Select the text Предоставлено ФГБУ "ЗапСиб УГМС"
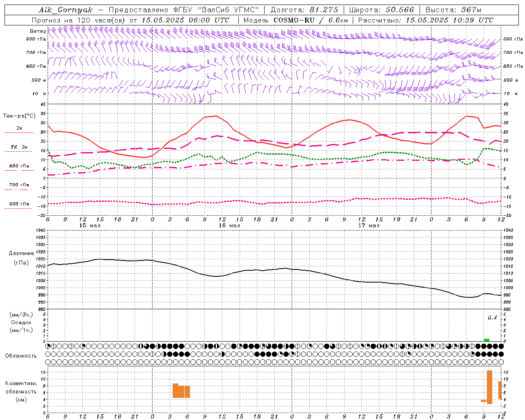Image resolution: width=525 pixels, height=420 pixels. [184, 10]
